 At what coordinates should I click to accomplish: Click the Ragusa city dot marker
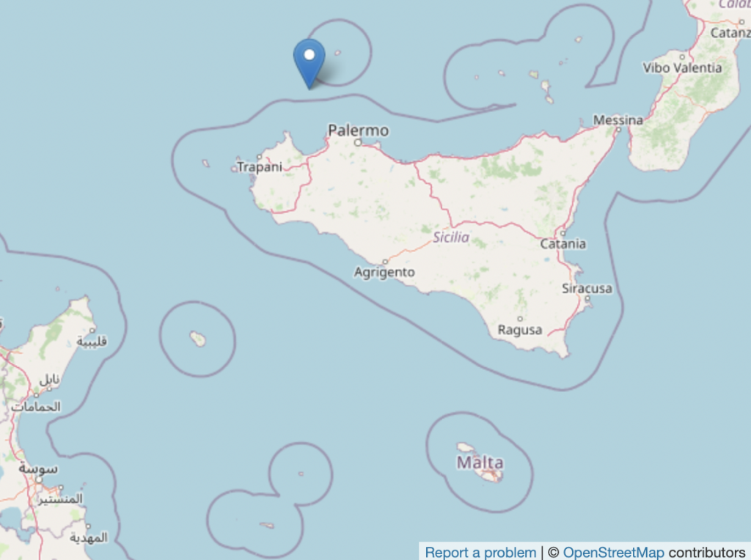pyautogui.click(x=520, y=319)
